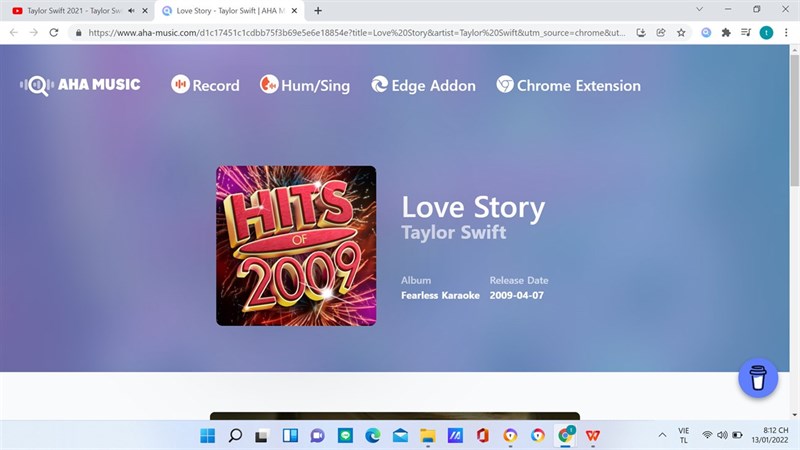Open a new browser tab
The width and height of the screenshot is (800, 450).
click(x=318, y=11)
